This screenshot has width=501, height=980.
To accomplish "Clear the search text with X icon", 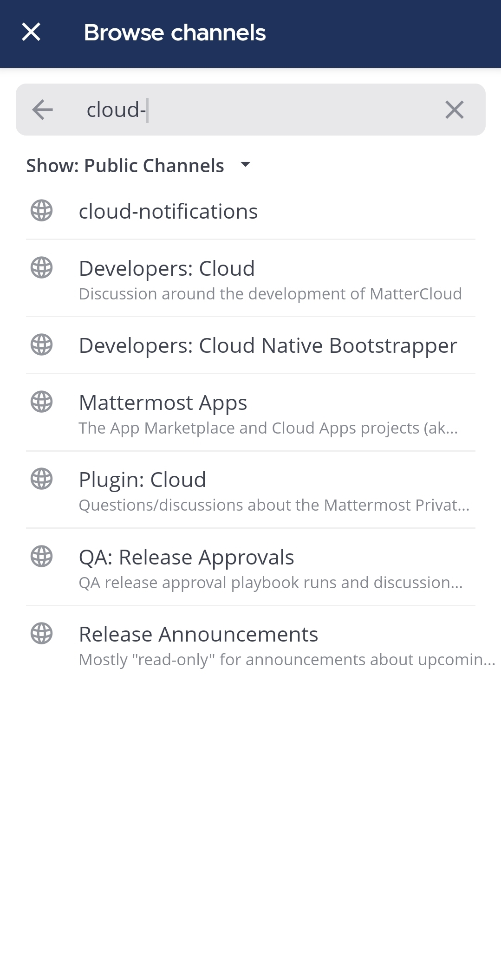I will click(454, 110).
